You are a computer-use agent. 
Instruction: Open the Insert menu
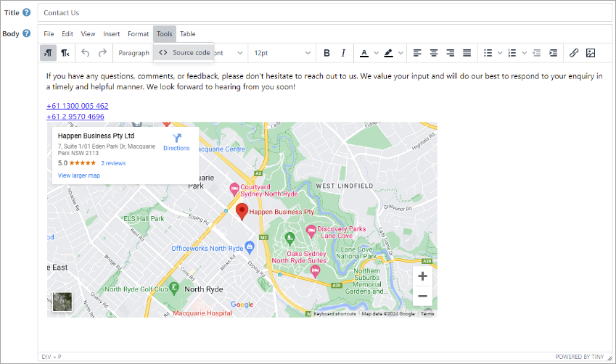112,34
